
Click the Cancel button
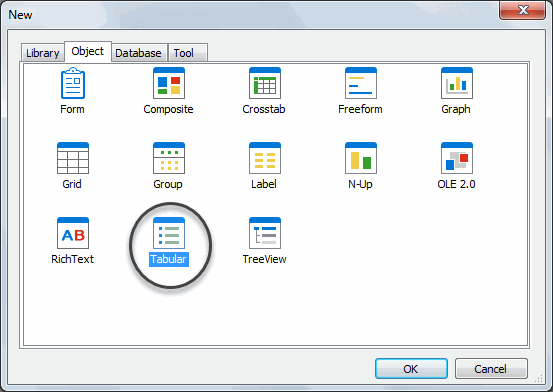[x=491, y=369]
